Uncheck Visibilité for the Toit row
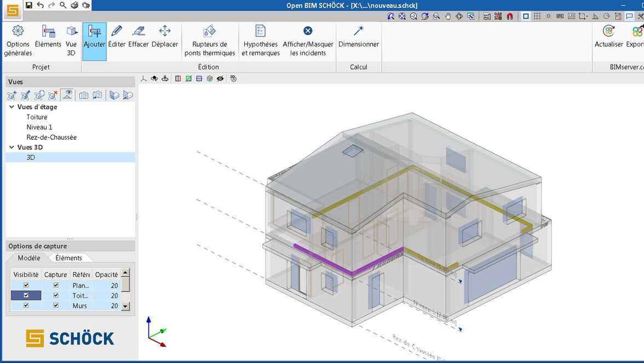Screen dimensions: 644x363 [x=25, y=295]
